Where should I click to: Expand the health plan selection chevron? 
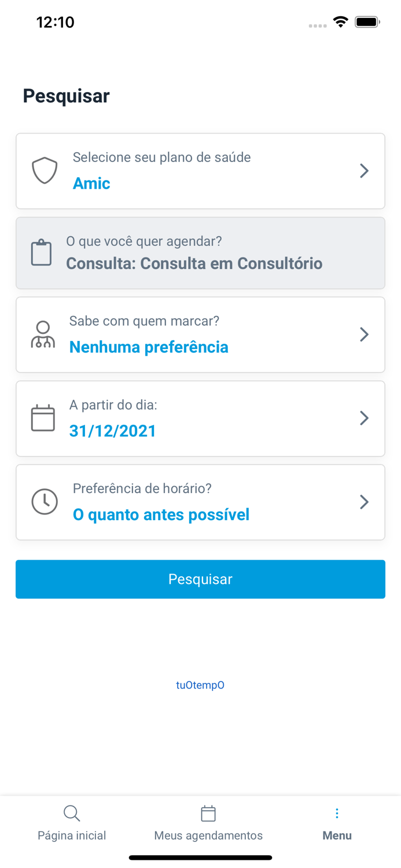[x=364, y=171]
